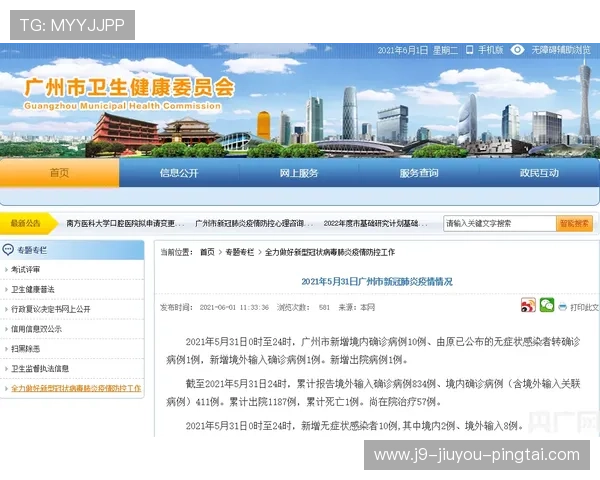Open the 信息公开 navigation tab
600x480 pixels.
coord(179,173)
